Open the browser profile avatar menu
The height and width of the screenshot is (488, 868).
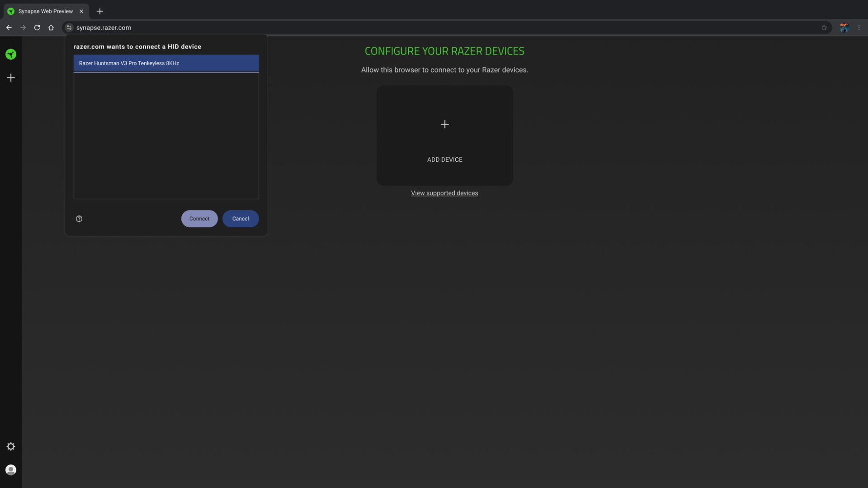pyautogui.click(x=844, y=28)
